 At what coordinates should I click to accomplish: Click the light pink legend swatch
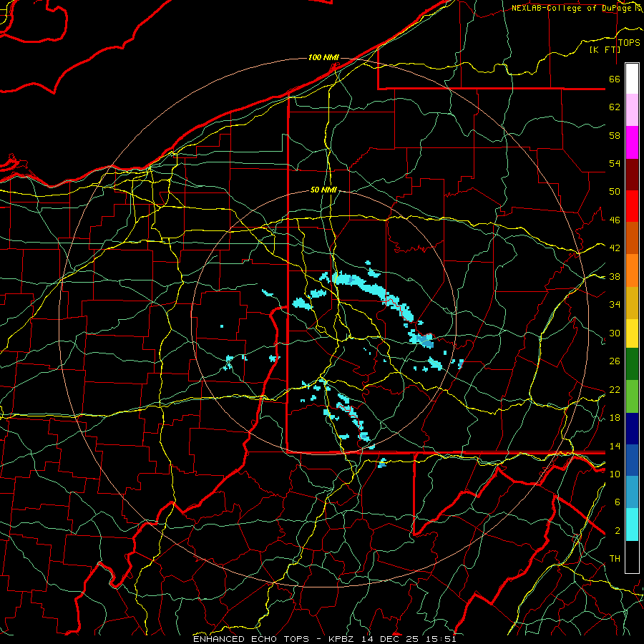click(632, 110)
